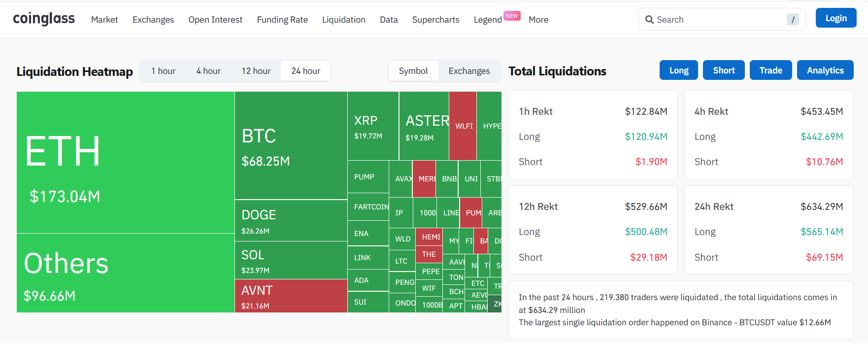The image size is (868, 343).
Task: Click the coinglass logo
Action: click(44, 19)
